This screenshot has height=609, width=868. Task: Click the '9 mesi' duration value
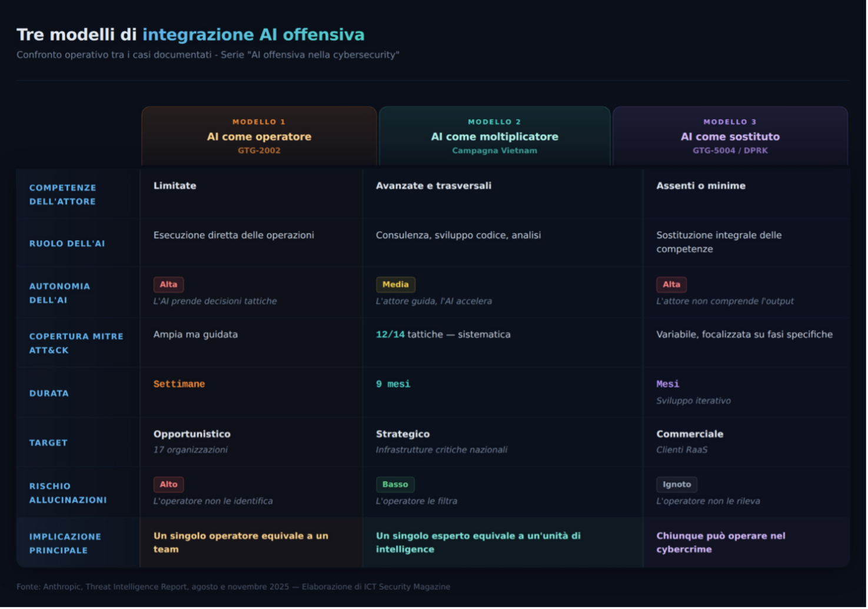tap(393, 384)
